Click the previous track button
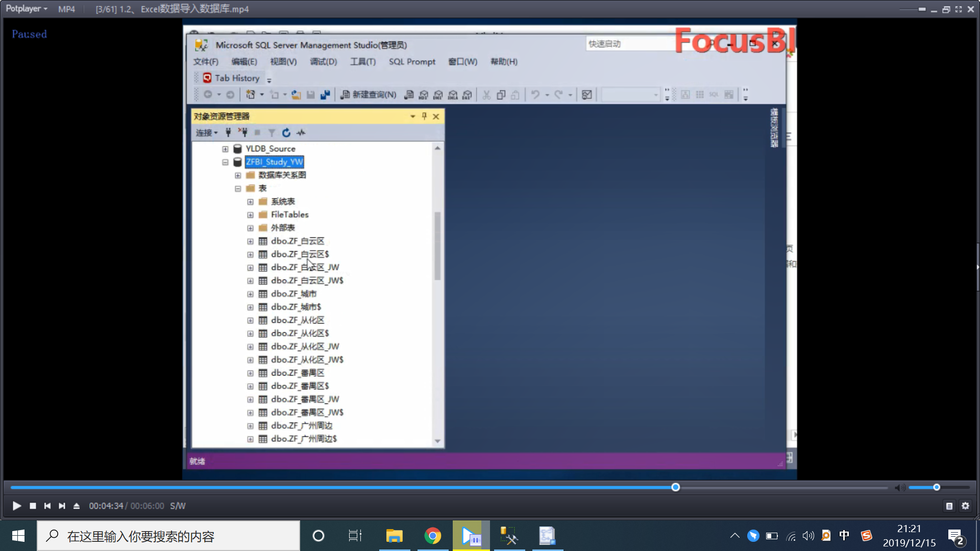This screenshot has height=551, width=980. tap(47, 506)
